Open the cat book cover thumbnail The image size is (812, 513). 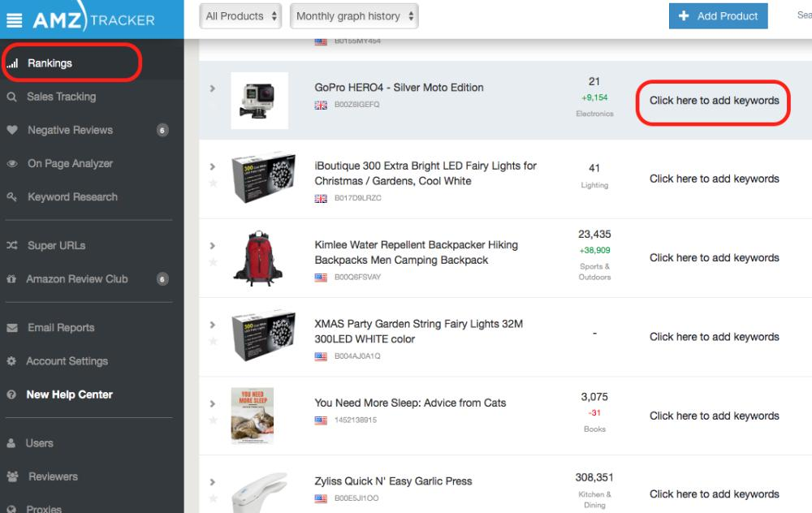click(253, 416)
